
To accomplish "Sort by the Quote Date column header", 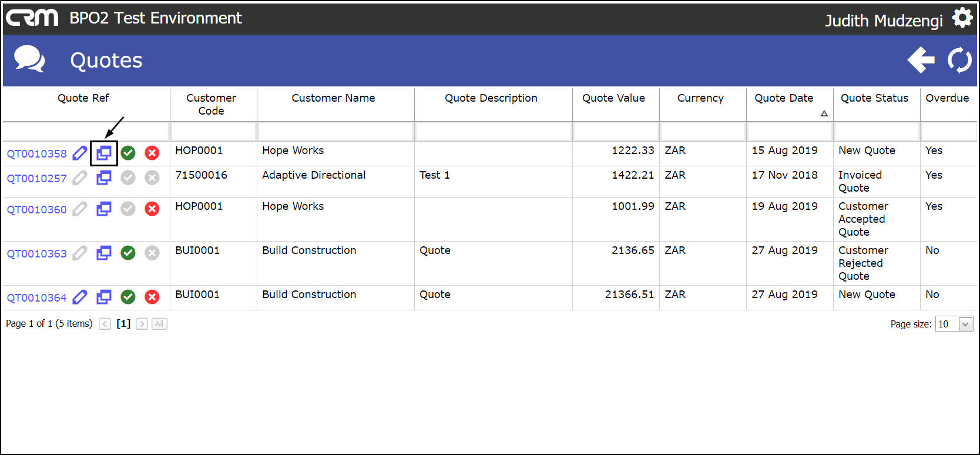I will [784, 98].
